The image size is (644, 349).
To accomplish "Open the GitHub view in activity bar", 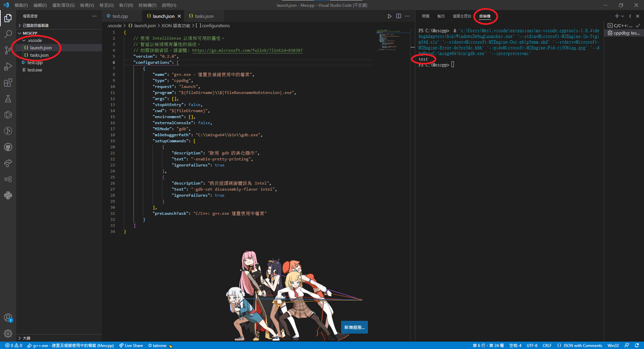I will tap(8, 147).
